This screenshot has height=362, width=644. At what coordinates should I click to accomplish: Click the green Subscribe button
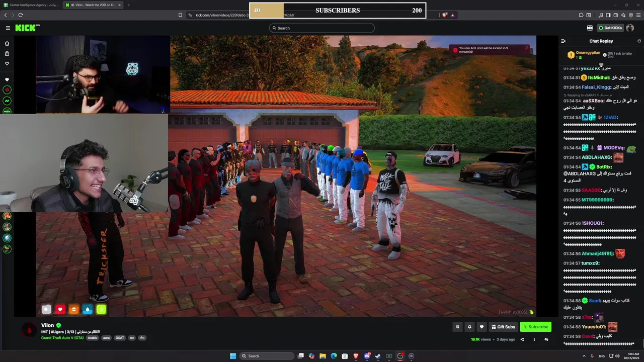(536, 327)
